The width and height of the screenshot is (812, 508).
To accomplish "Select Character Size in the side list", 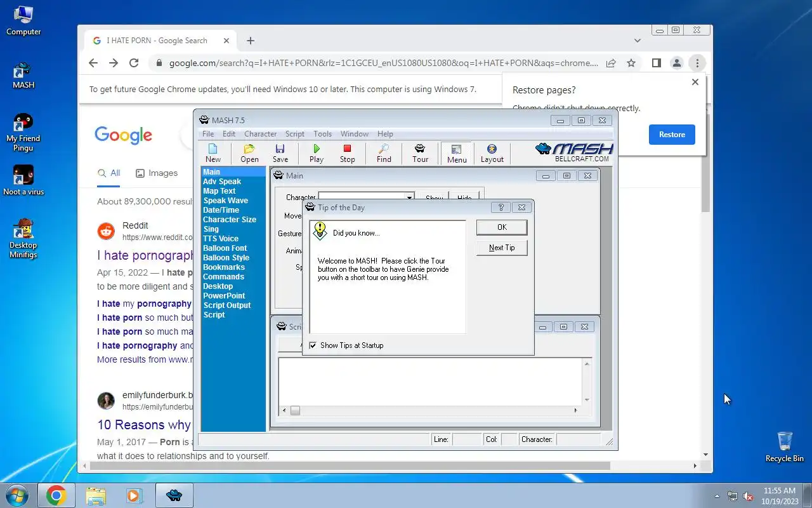I will coord(230,220).
